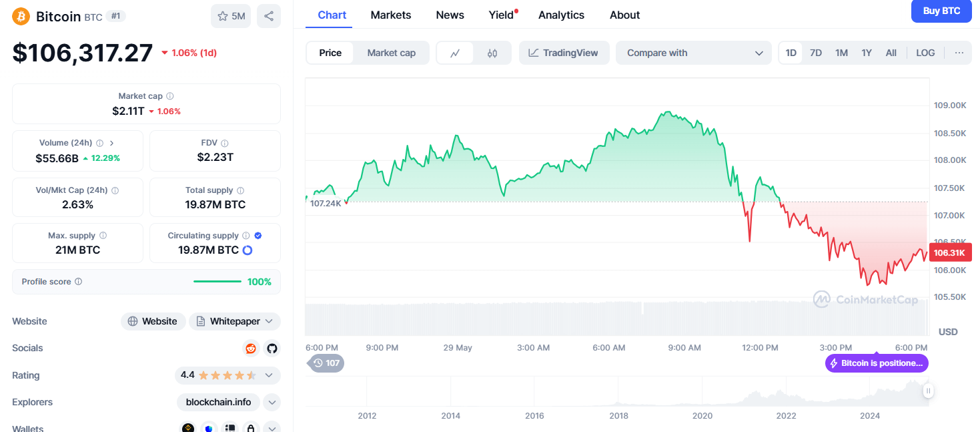The image size is (980, 432).
Task: Open the Website link
Action: [153, 321]
